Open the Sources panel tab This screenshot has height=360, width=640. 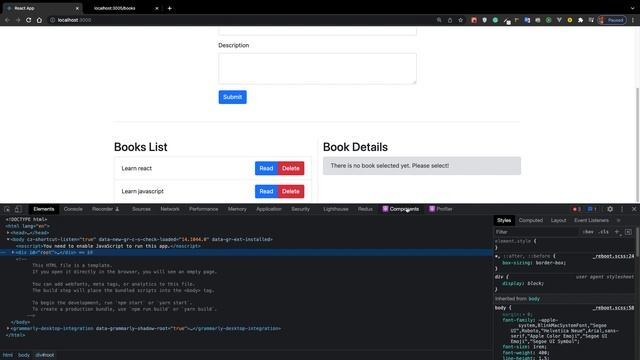(141, 209)
